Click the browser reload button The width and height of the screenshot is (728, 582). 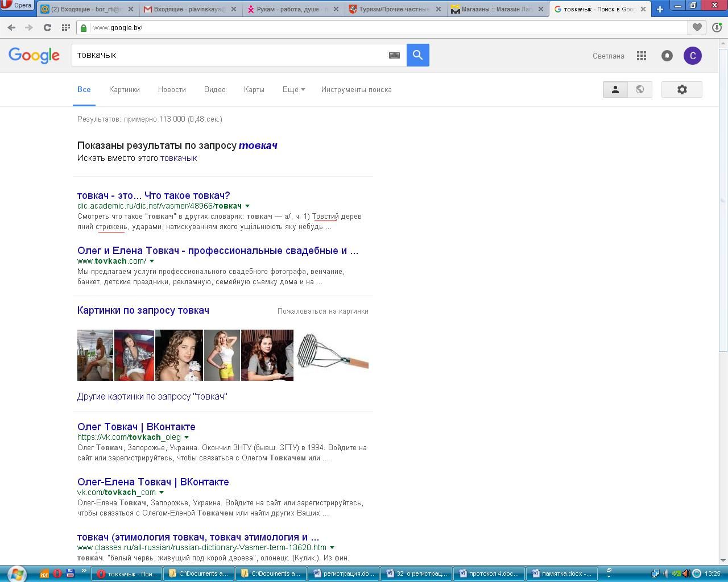47,27
